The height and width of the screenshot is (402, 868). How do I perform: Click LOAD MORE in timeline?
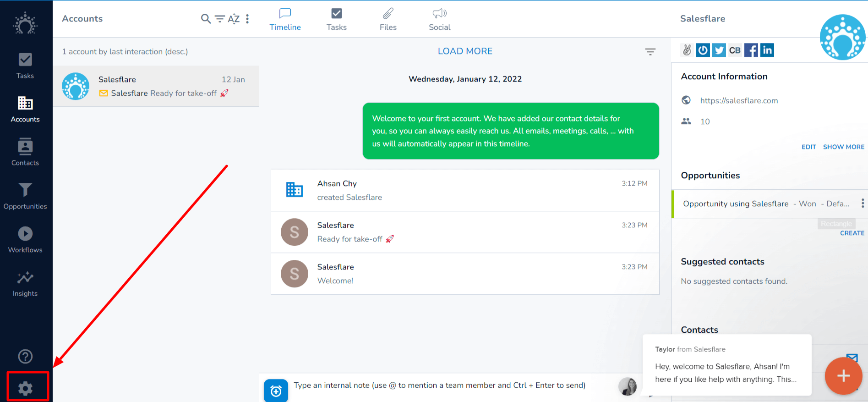point(465,51)
